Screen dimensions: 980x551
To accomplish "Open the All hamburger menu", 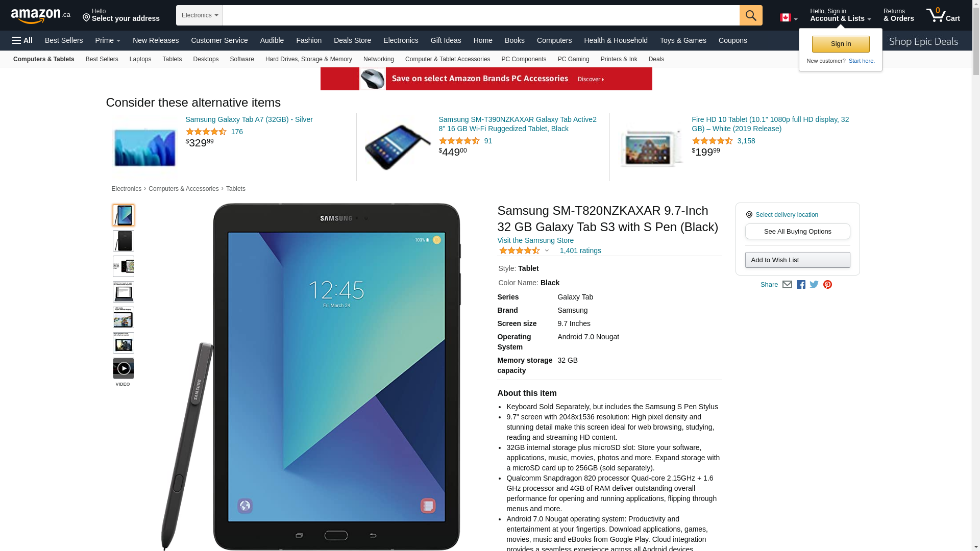I will tap(22, 40).
